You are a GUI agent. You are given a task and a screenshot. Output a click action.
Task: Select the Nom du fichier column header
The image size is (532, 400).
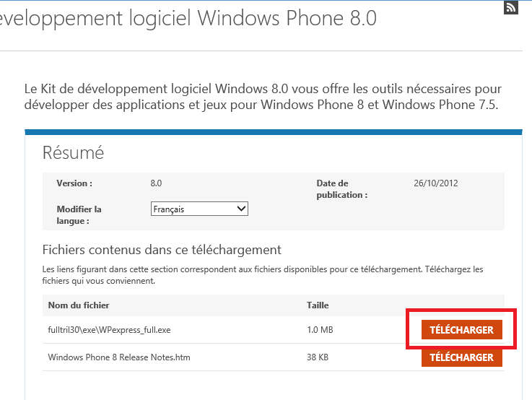79,305
